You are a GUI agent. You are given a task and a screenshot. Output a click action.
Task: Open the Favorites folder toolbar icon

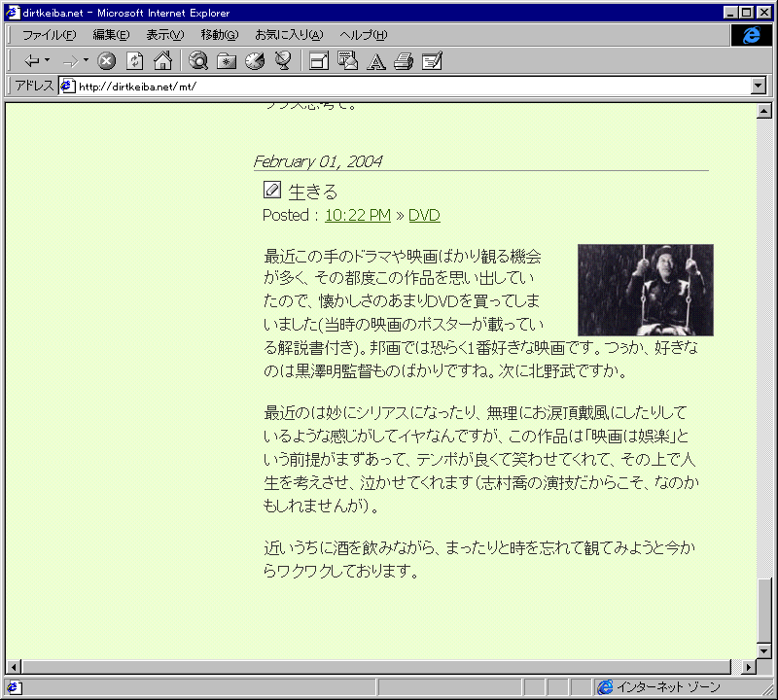[227, 61]
